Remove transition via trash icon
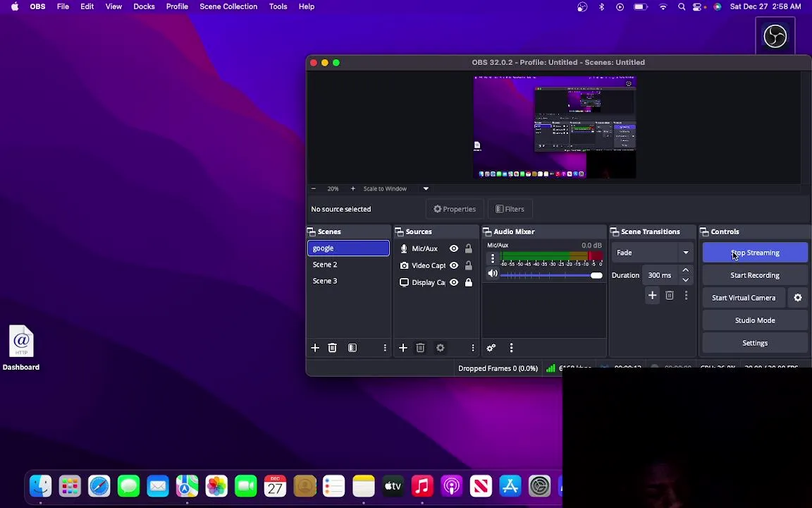 pos(670,296)
